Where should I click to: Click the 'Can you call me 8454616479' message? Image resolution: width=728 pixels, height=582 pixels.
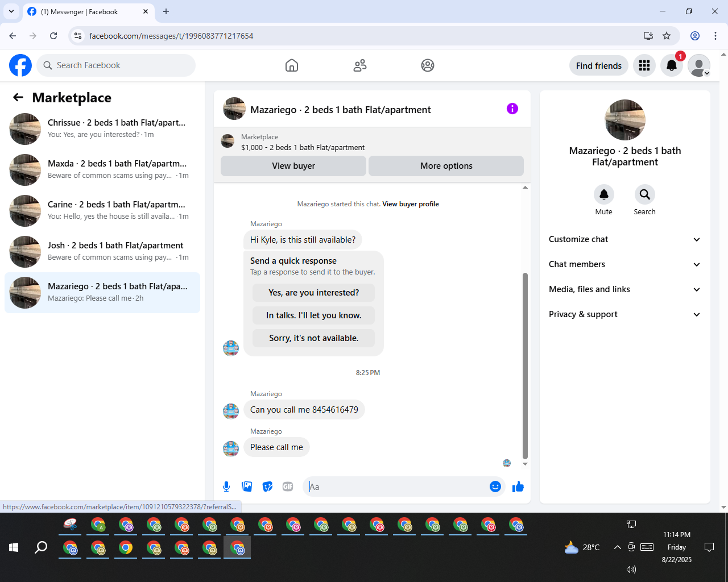[304, 410]
